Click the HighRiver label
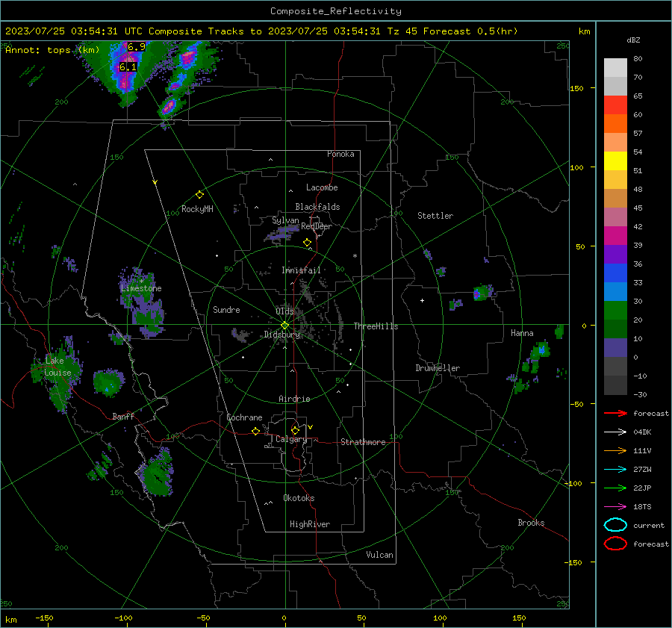 click(x=310, y=524)
